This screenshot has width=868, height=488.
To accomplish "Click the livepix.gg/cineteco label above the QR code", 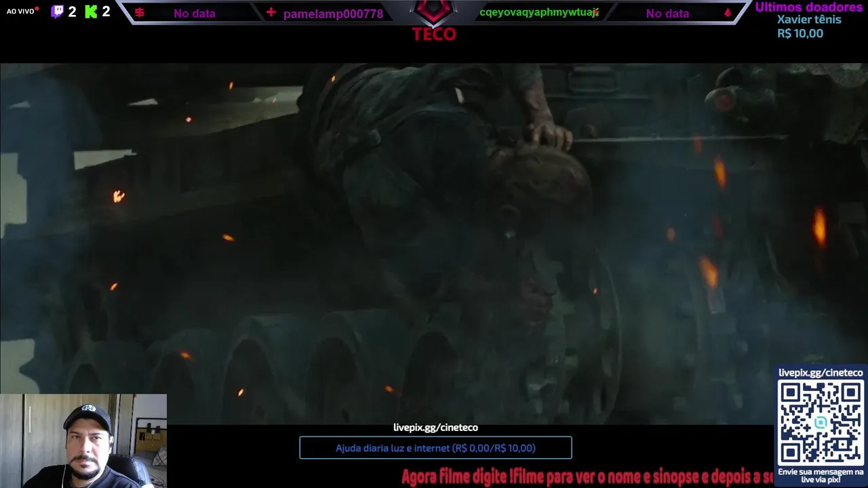I will click(x=821, y=373).
